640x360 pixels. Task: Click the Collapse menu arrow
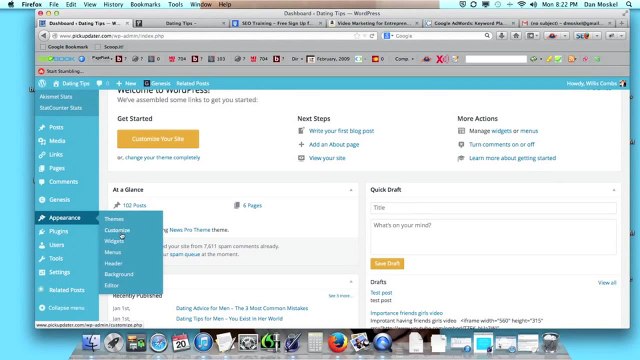coord(42,308)
